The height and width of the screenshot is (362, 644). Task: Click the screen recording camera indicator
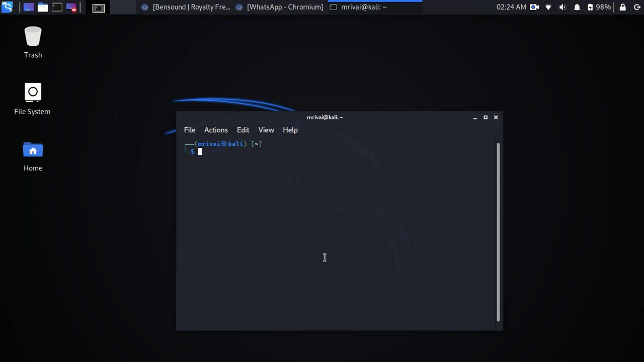tap(534, 7)
